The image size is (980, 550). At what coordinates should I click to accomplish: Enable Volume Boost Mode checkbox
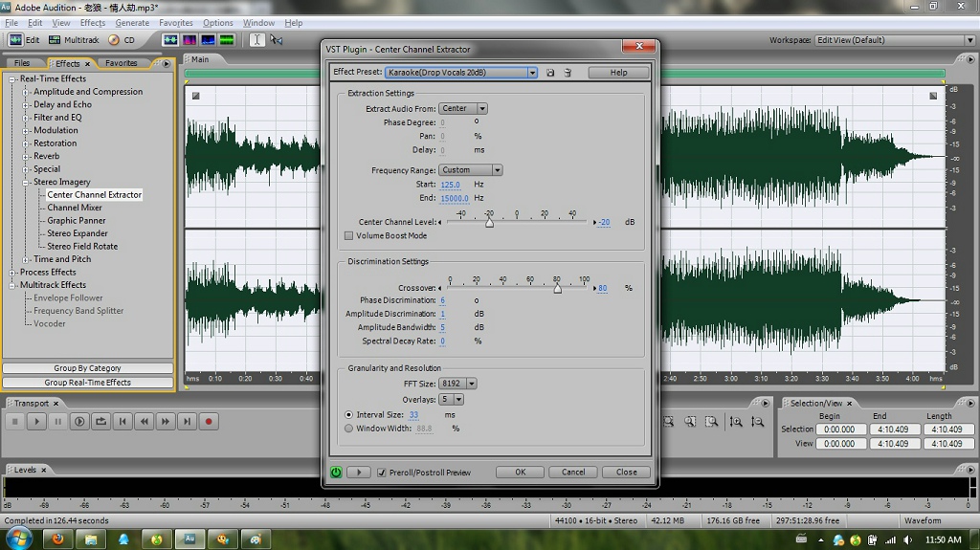(348, 235)
